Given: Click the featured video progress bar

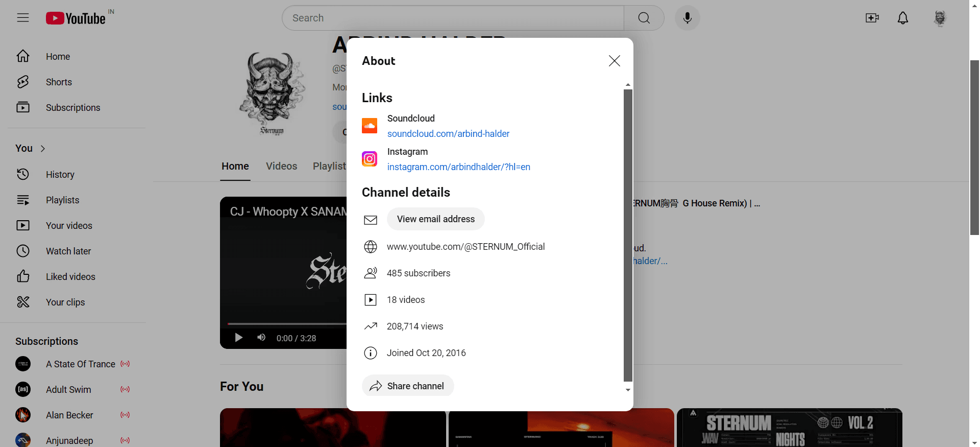Looking at the screenshot, I should click(x=287, y=324).
